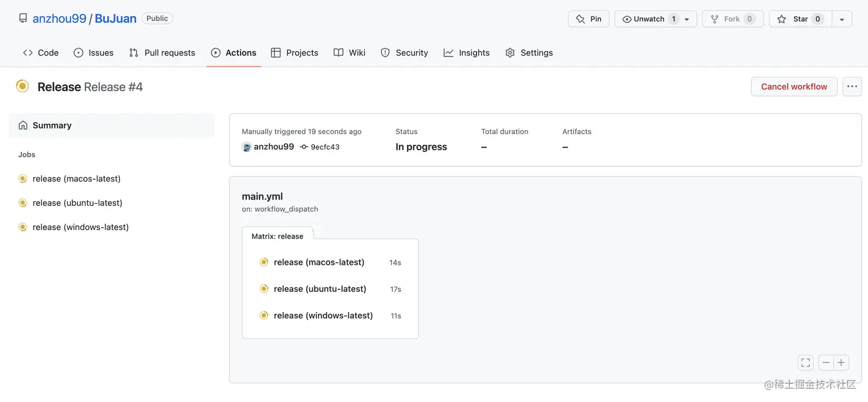
Task: Click the eye icon on Unwatch
Action: (627, 19)
